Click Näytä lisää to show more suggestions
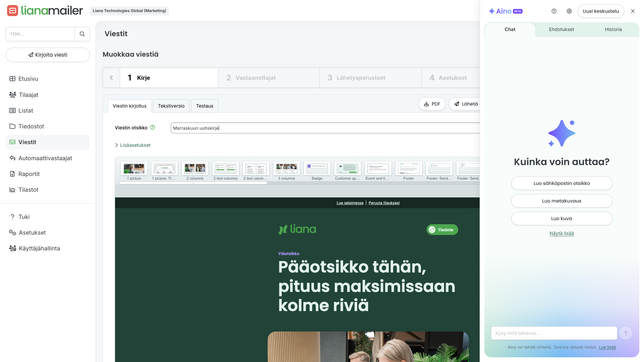Screen dimensions: 644x362 [x=561, y=233]
